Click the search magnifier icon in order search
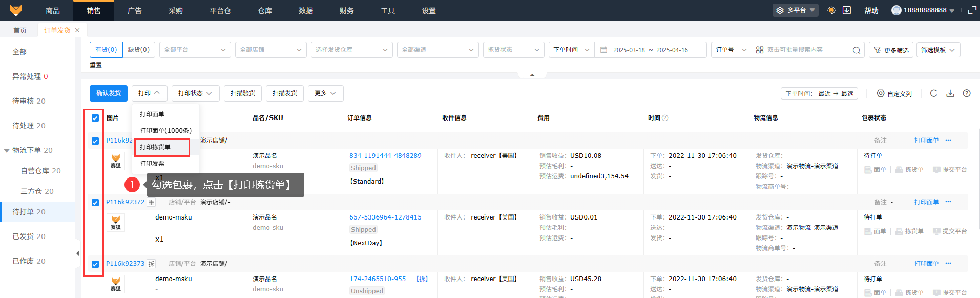 click(x=856, y=50)
